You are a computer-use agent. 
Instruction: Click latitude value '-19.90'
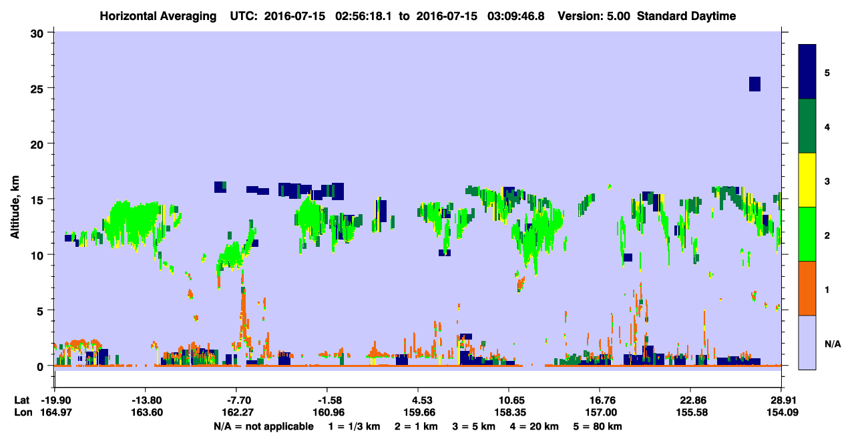click(x=54, y=400)
